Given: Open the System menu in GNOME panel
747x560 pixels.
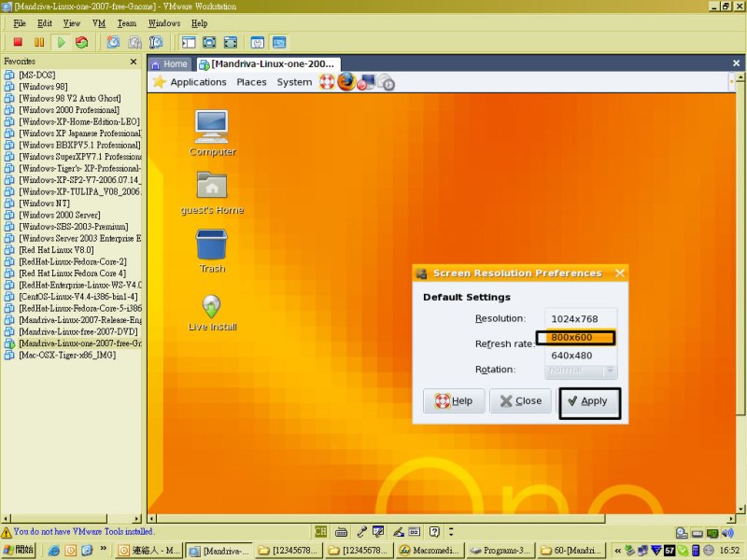Looking at the screenshot, I should tap(294, 82).
